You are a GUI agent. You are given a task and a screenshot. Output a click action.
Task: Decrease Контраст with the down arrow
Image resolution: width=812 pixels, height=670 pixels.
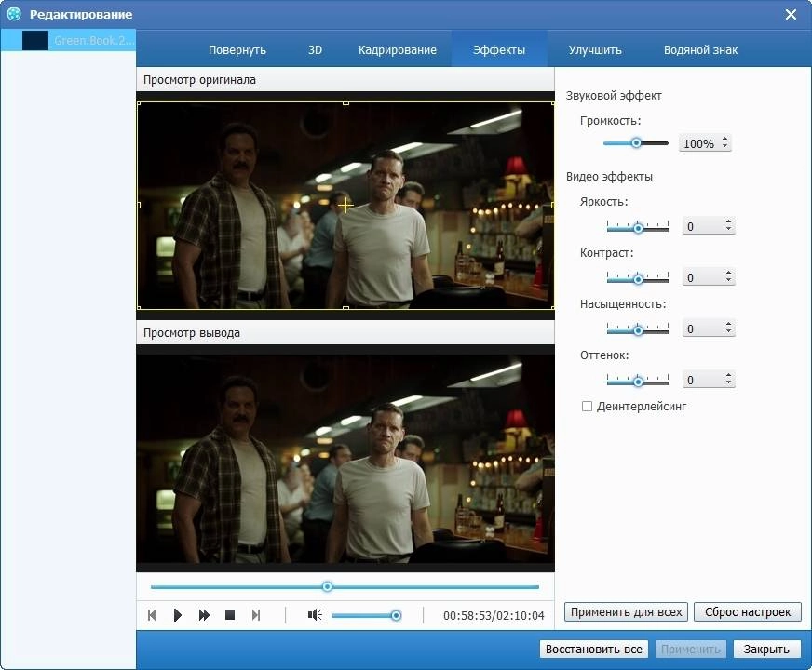coord(728,281)
